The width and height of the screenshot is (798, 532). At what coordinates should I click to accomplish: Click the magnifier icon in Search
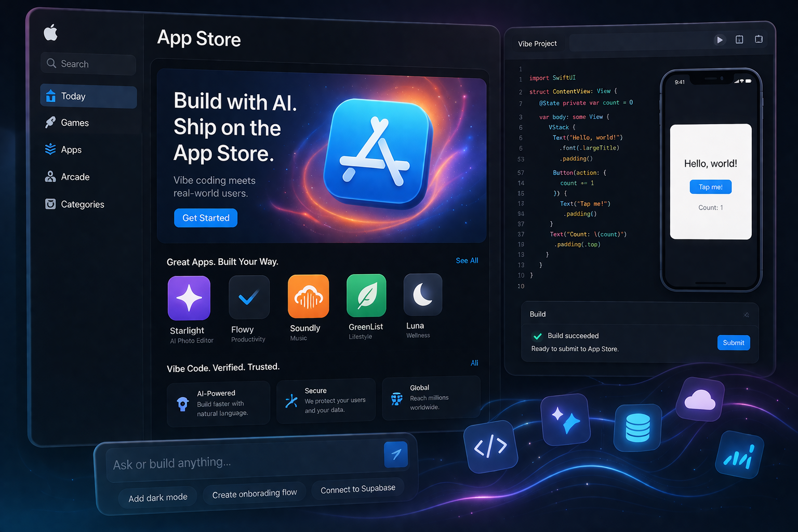[x=51, y=63]
